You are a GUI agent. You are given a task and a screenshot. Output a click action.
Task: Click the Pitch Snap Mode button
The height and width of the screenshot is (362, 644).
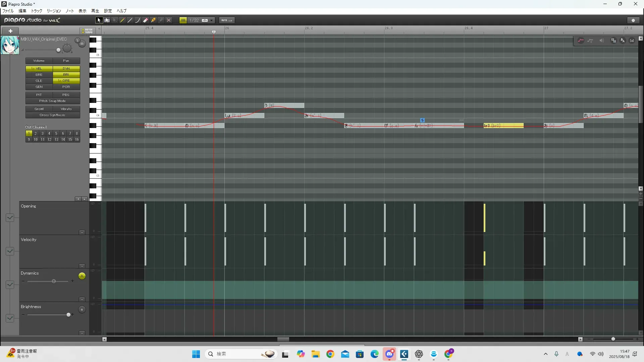tap(53, 101)
